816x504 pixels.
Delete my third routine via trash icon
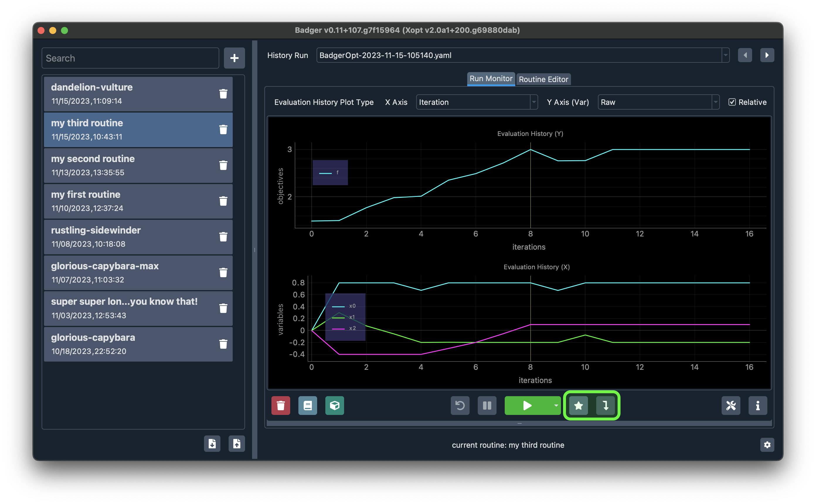pyautogui.click(x=223, y=129)
